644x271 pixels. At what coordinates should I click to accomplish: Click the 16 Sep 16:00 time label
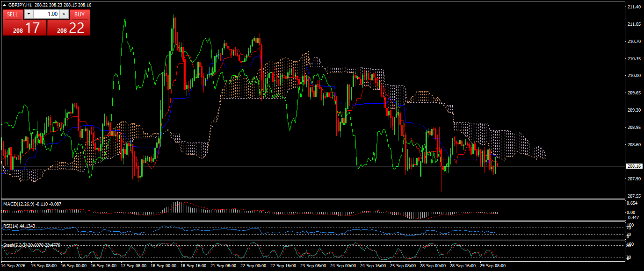click(x=104, y=265)
